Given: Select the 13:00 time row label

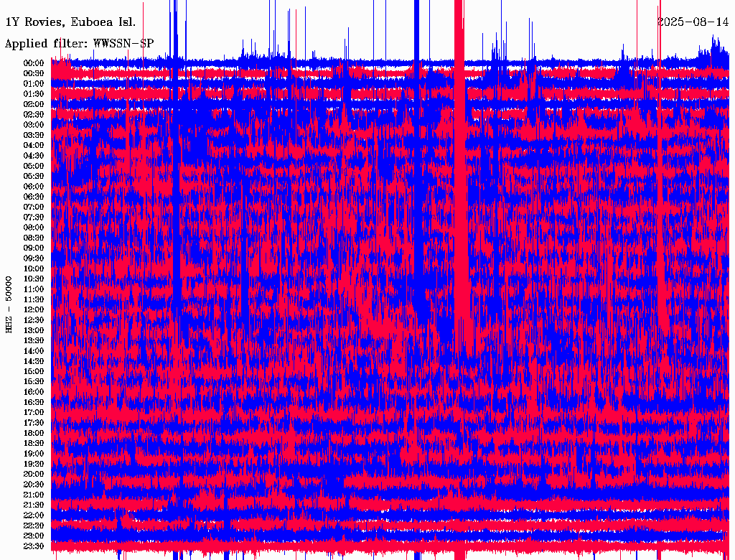Looking at the screenshot, I should pyautogui.click(x=34, y=331).
